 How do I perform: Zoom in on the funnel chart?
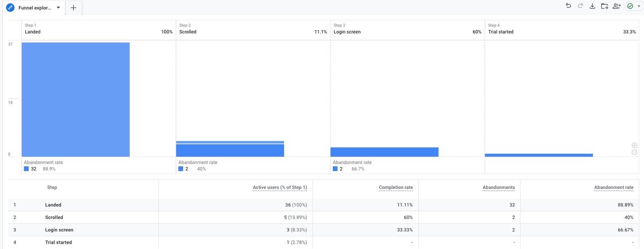pyautogui.click(x=634, y=145)
